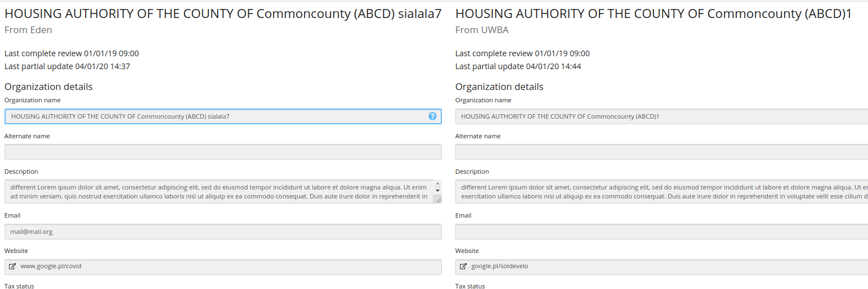The height and width of the screenshot is (289, 868).
Task: Click the empty UWBA Email field
Action: [661, 232]
